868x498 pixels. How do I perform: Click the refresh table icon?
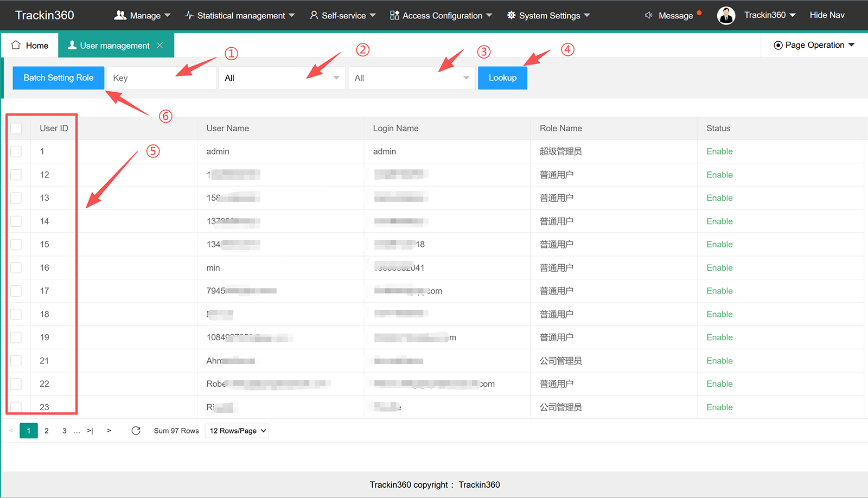pos(136,431)
